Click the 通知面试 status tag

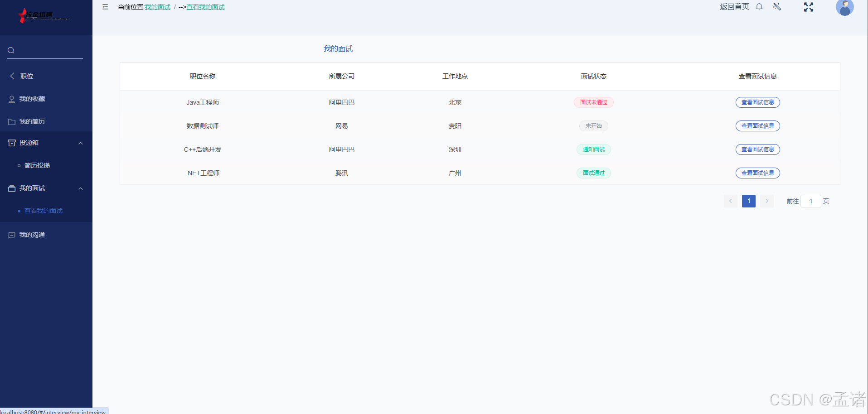point(593,149)
